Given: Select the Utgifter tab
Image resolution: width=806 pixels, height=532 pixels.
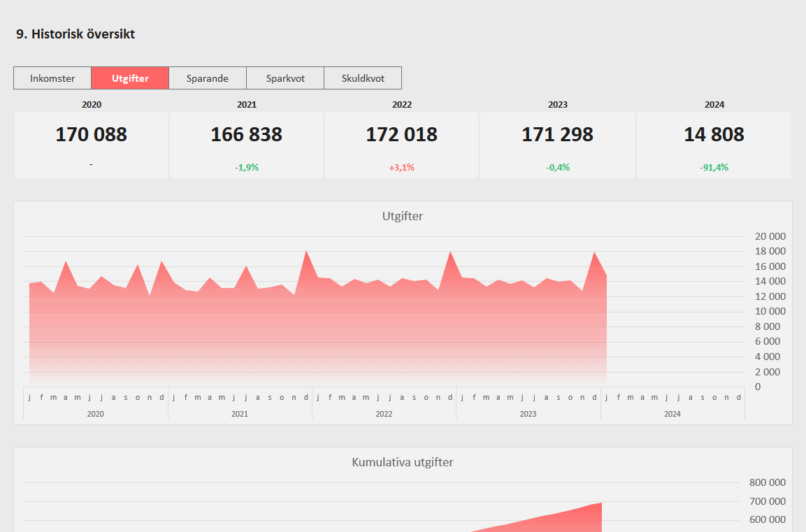Looking at the screenshot, I should coord(130,78).
